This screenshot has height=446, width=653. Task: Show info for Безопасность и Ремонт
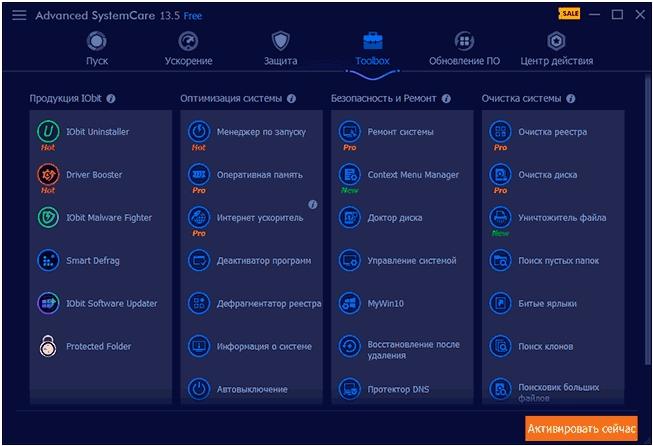(x=446, y=99)
